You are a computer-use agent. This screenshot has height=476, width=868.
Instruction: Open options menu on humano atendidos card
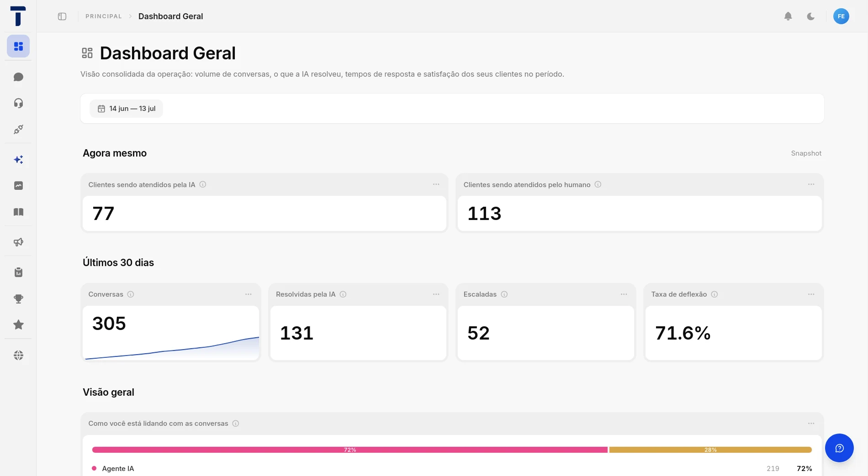tap(811, 184)
